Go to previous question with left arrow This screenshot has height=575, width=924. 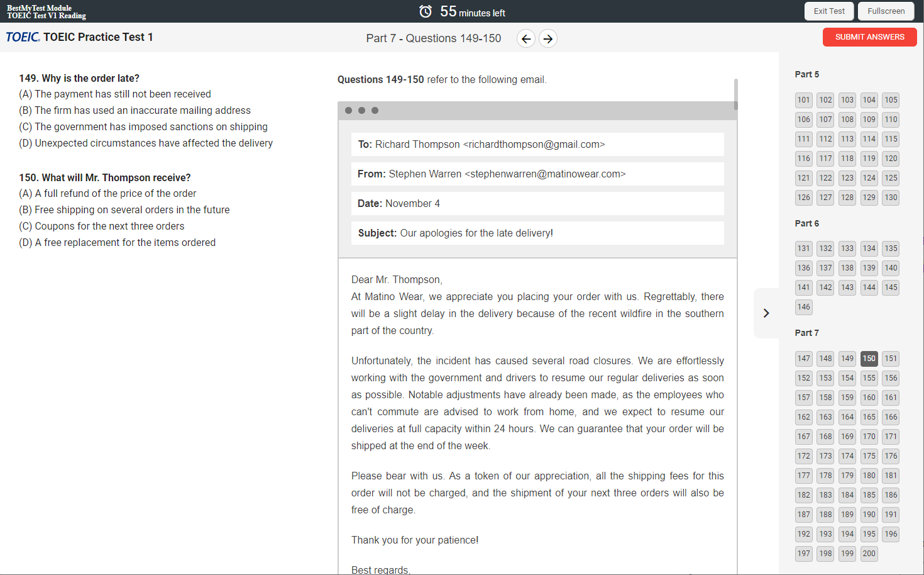click(526, 39)
